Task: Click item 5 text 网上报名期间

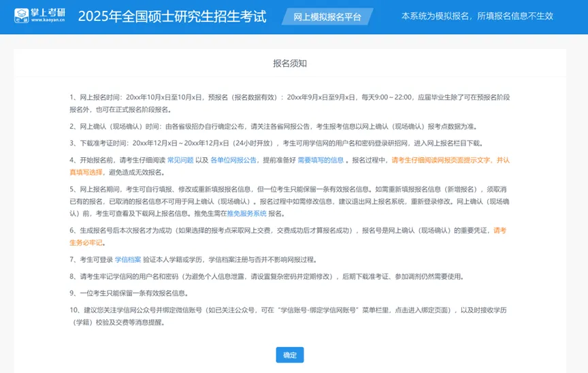Action: click(99, 189)
